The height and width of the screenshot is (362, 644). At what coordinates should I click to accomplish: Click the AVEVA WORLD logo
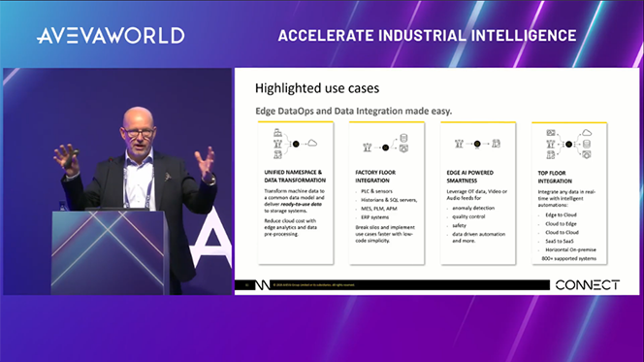click(x=111, y=36)
